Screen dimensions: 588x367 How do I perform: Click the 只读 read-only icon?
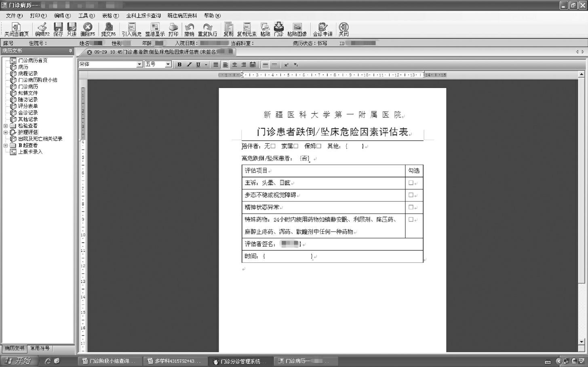tap(72, 29)
